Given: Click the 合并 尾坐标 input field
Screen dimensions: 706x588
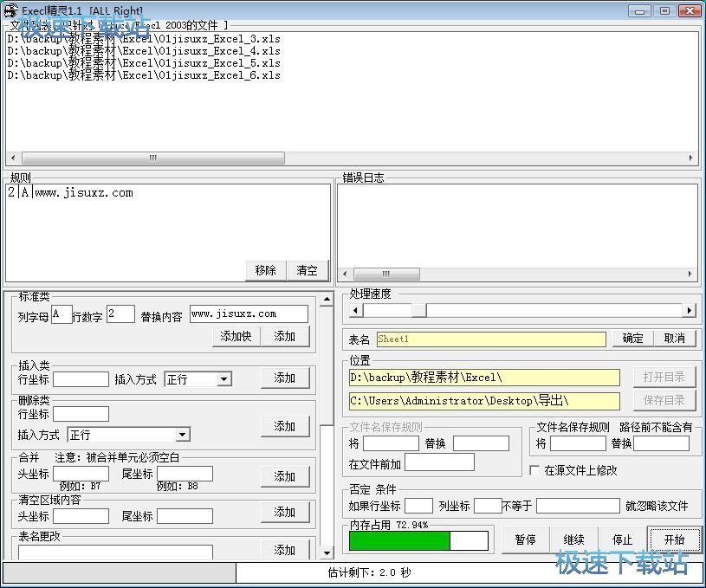Looking at the screenshot, I should click(185, 474).
